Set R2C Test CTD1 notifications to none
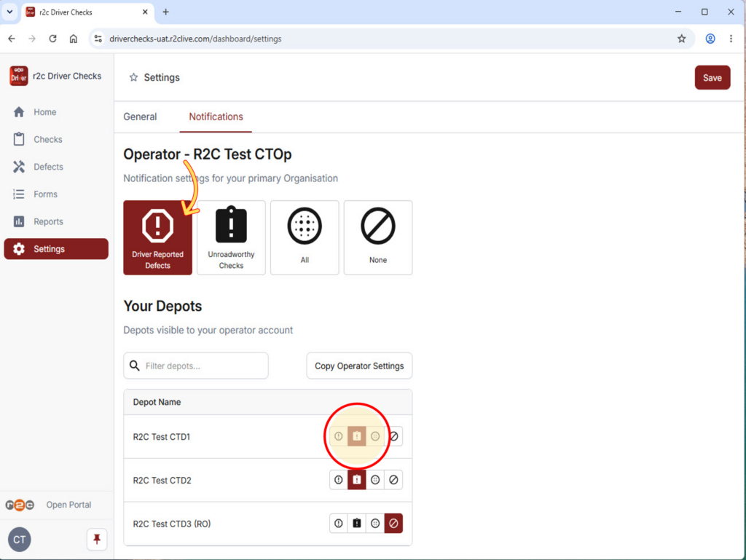 point(393,436)
